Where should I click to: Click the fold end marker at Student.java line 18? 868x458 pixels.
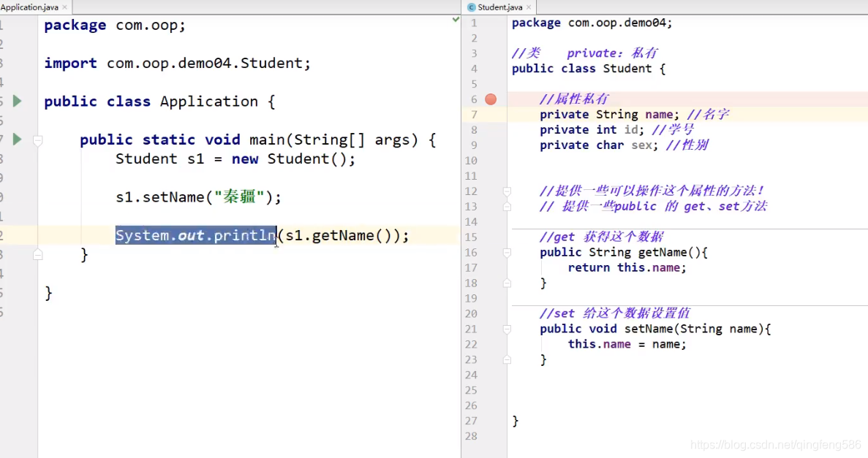click(x=507, y=283)
